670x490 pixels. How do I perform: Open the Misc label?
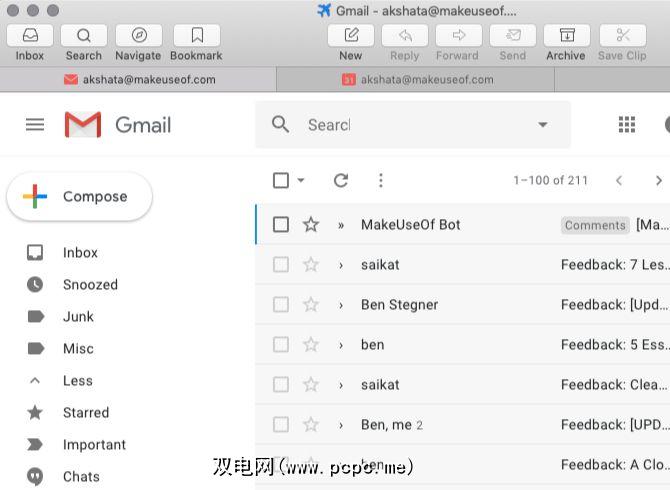pyautogui.click(x=78, y=349)
